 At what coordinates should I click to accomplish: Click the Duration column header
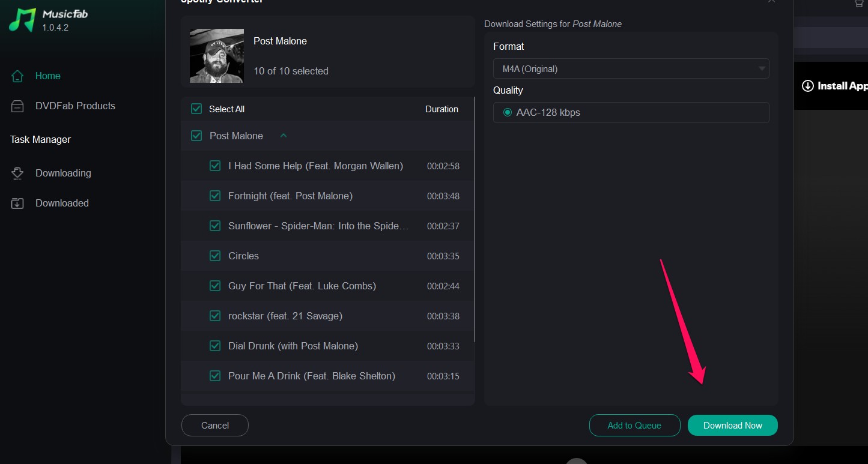coord(442,109)
